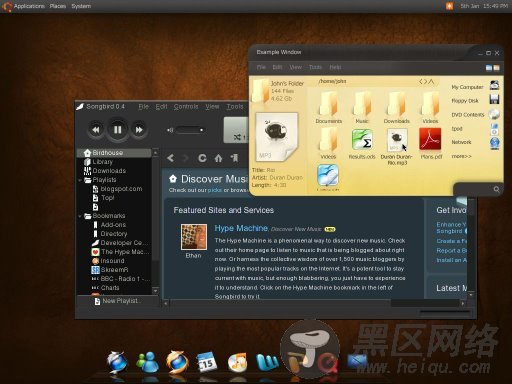Mute using Songbird's volume speaker icon

[x=170, y=130]
